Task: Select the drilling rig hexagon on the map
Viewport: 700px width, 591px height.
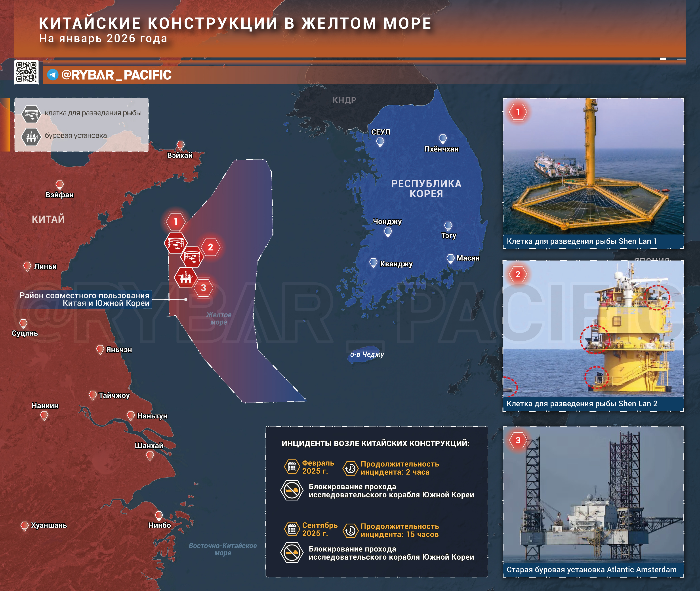Action: (x=185, y=277)
